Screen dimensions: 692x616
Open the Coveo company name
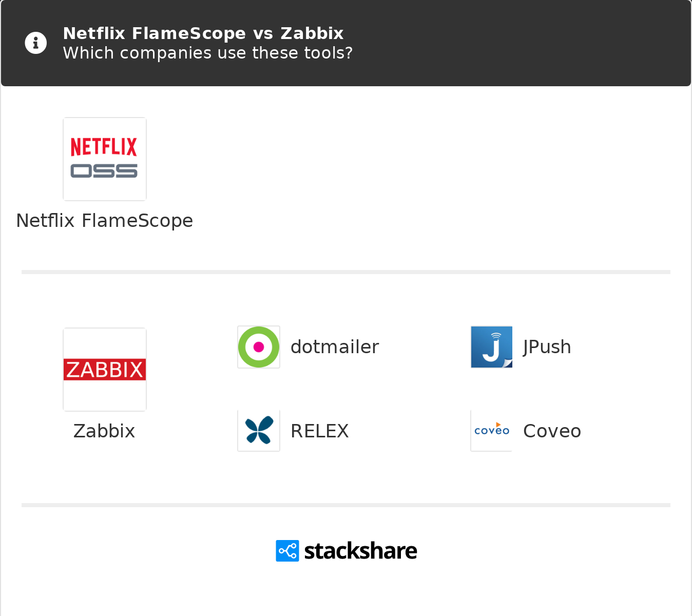pyautogui.click(x=552, y=431)
